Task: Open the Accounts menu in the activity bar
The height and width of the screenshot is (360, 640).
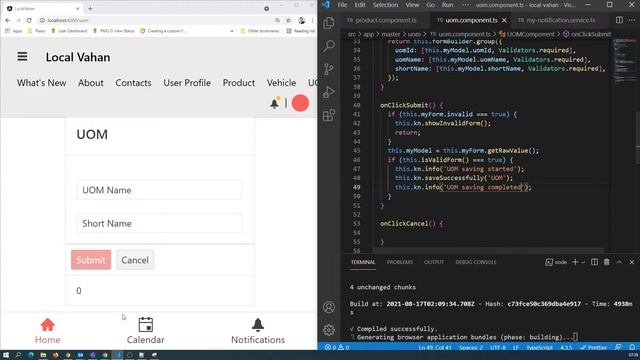Action: 329,307
